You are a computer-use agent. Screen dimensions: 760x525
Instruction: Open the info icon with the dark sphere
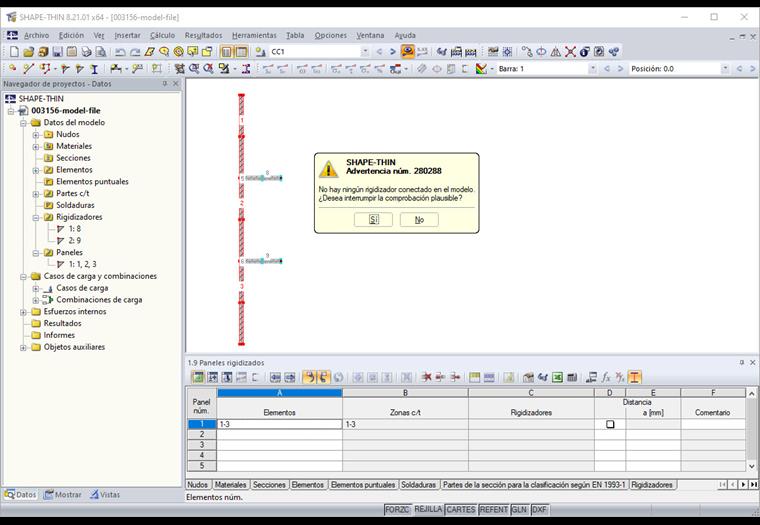click(585, 51)
